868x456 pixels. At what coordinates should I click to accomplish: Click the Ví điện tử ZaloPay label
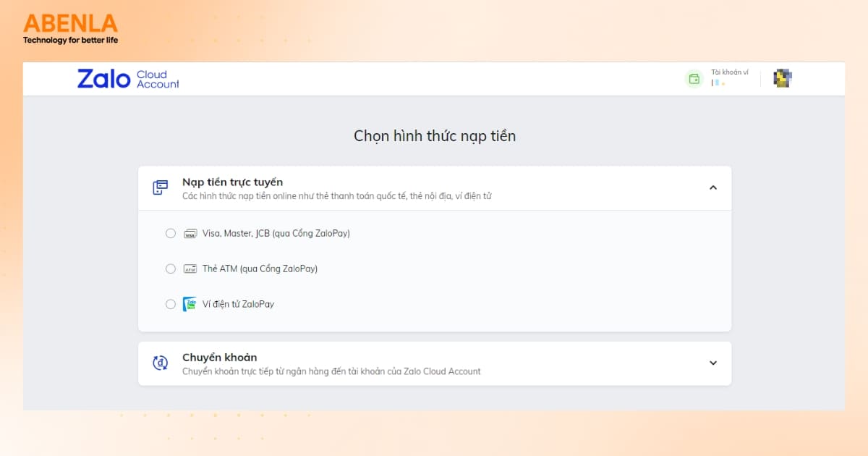(238, 305)
